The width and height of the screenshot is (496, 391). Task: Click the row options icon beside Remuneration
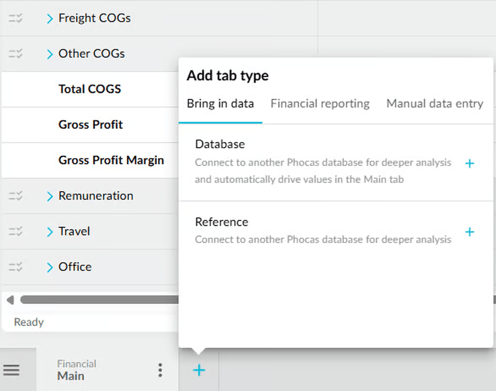point(15,196)
